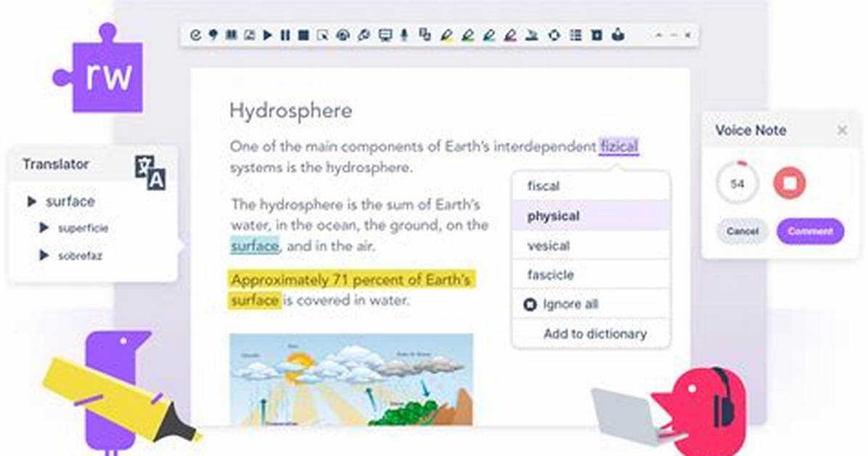Image resolution: width=868 pixels, height=456 pixels.
Task: Play audio for translation superficie
Action: pyautogui.click(x=44, y=228)
